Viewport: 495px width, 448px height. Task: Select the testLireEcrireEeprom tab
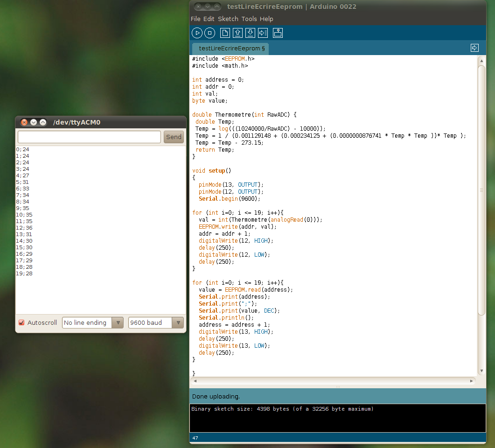click(x=230, y=49)
